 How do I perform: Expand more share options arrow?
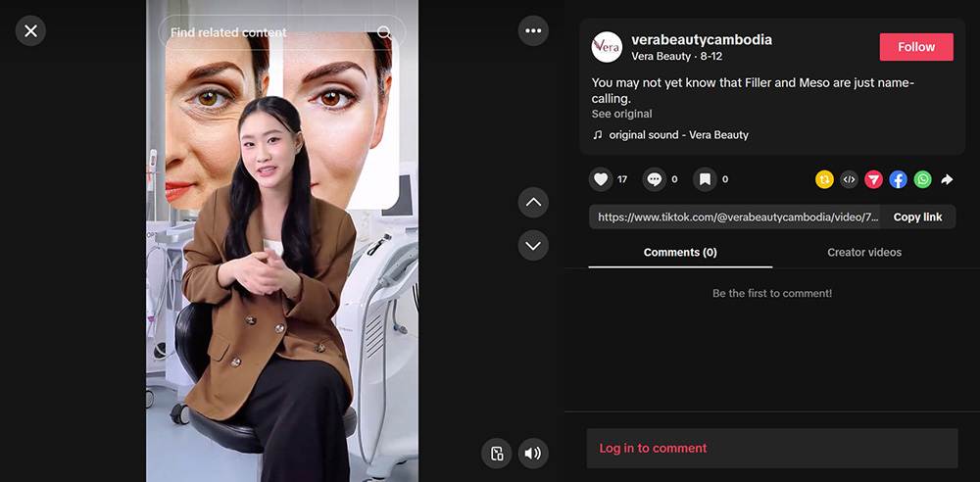click(x=947, y=179)
